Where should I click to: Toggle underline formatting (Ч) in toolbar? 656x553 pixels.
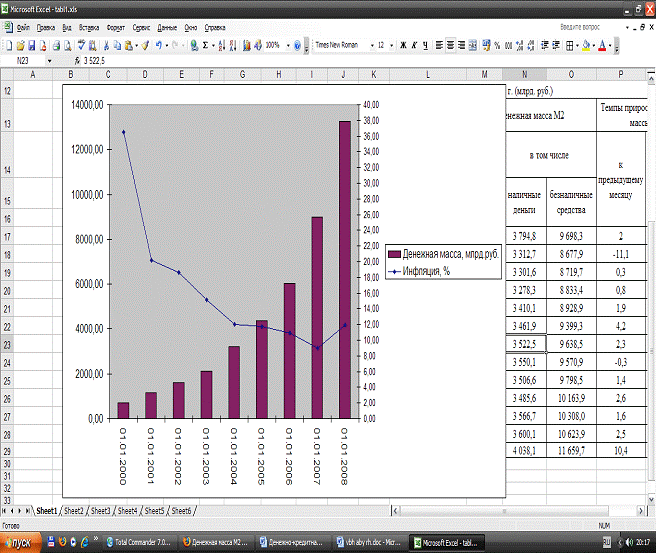426,45
